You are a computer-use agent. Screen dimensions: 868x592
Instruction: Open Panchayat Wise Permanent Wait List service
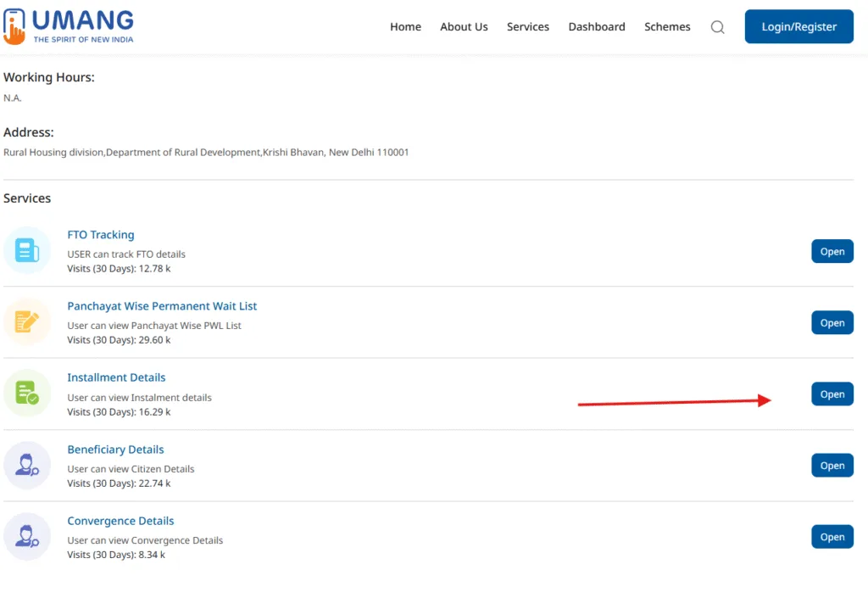pos(832,323)
